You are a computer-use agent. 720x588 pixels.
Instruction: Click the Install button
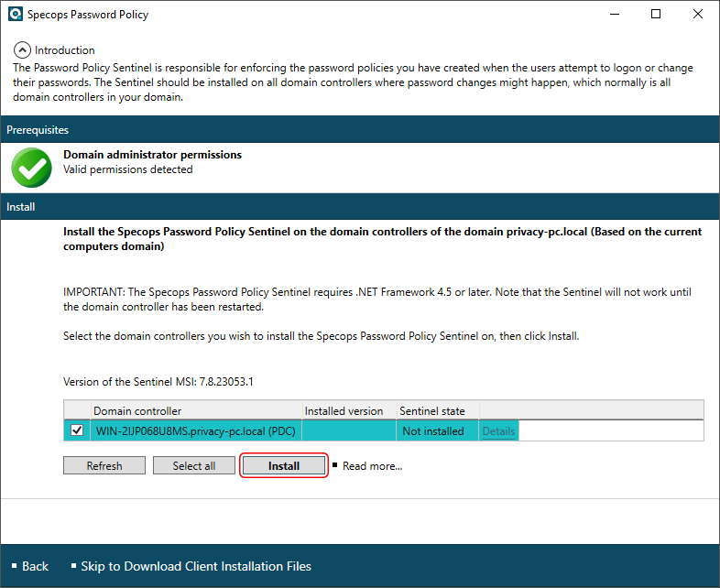284,465
